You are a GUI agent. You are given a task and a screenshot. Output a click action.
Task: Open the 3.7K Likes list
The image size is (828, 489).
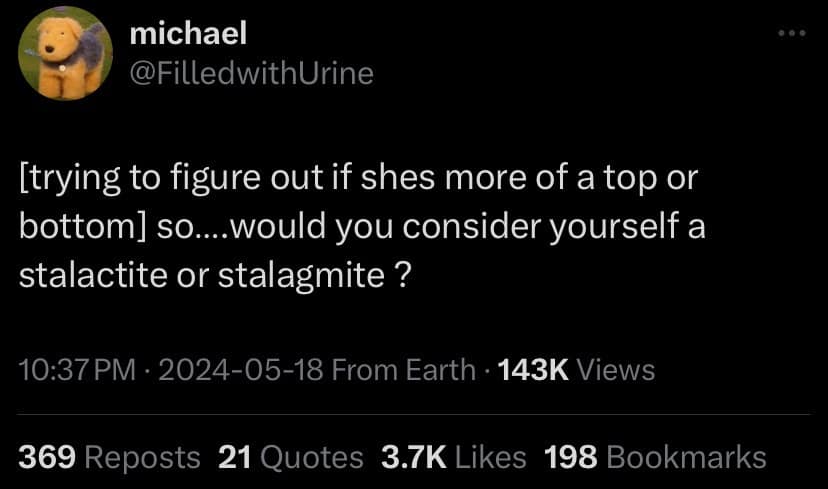click(453, 457)
